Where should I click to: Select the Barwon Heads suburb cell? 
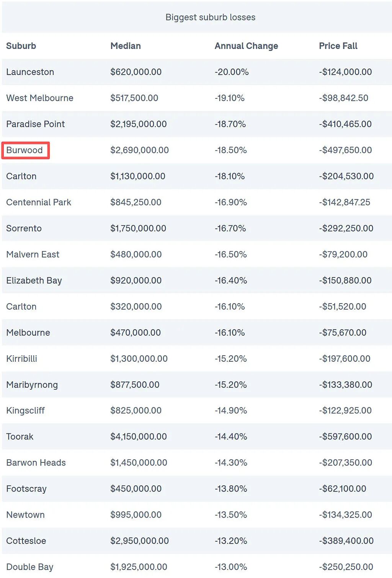(36, 462)
